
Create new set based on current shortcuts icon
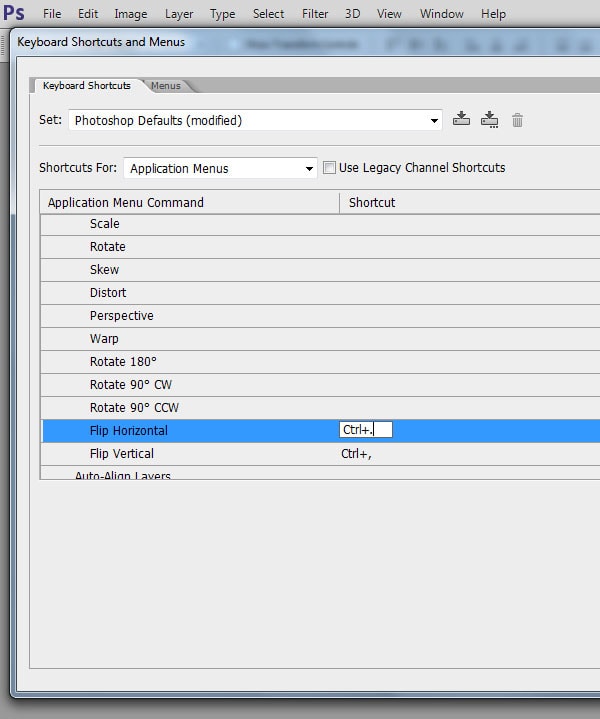click(x=489, y=120)
